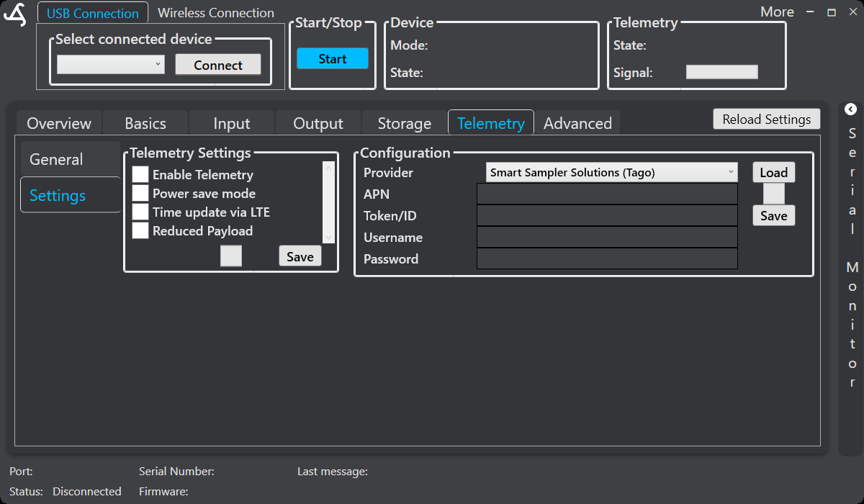The image size is (864, 504).
Task: Open the More menu
Action: click(777, 12)
